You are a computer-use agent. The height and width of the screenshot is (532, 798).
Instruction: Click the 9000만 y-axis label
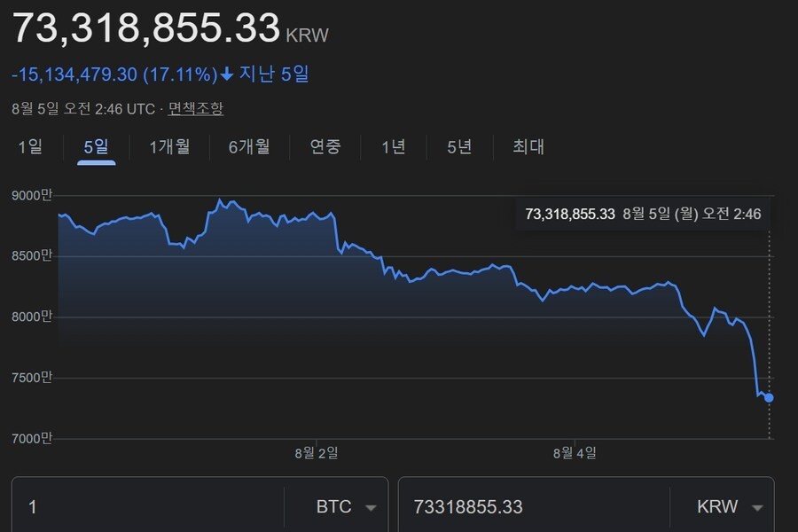[35, 196]
